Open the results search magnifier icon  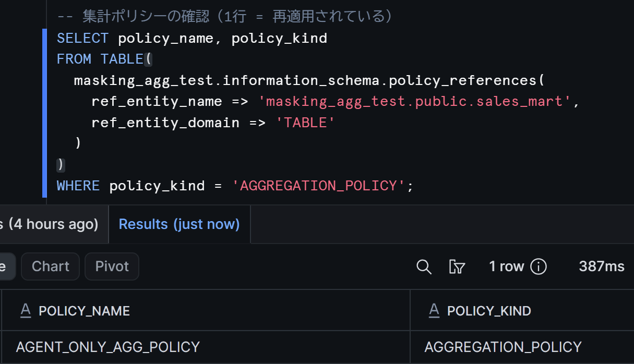click(424, 267)
